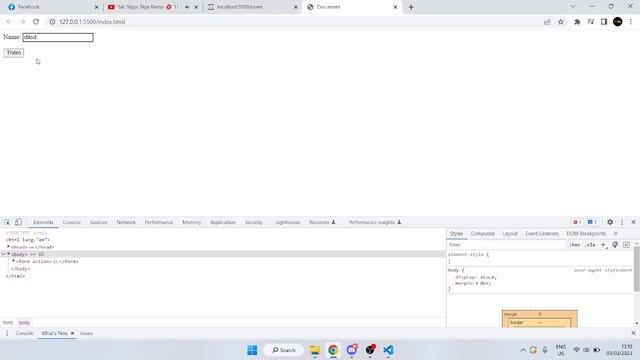Click the address bar URL
The height and width of the screenshot is (360, 640).
[x=92, y=22]
